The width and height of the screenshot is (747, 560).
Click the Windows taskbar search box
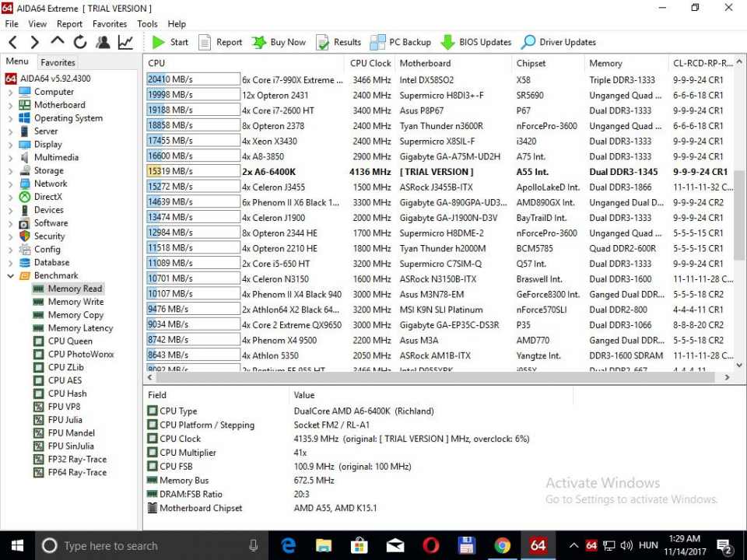[x=152, y=546]
